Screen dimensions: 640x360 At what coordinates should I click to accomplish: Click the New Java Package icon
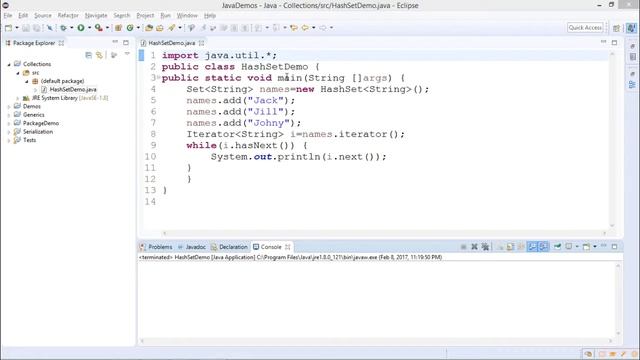[118, 28]
